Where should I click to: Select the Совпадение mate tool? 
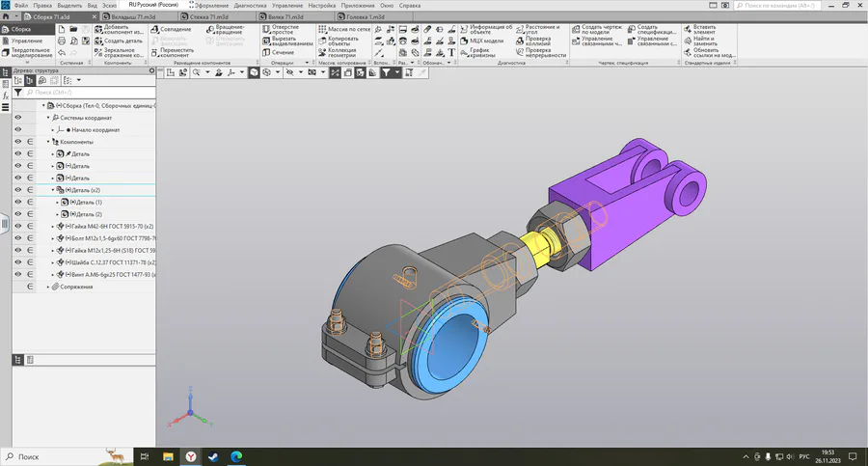point(171,29)
